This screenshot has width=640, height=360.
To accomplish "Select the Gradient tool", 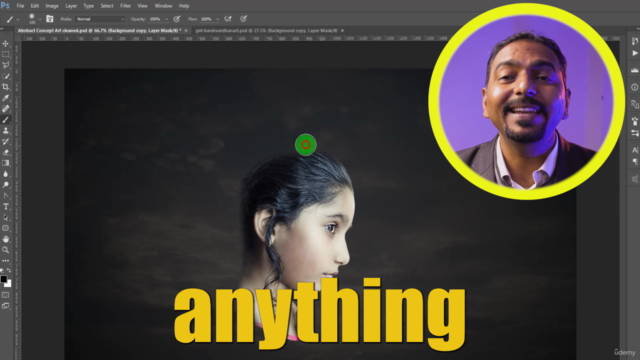I will coord(5,163).
